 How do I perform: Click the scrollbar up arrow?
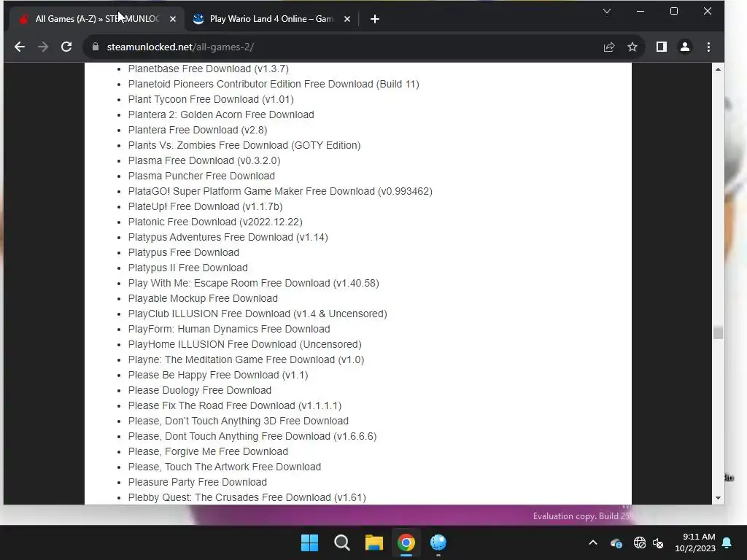click(718, 69)
